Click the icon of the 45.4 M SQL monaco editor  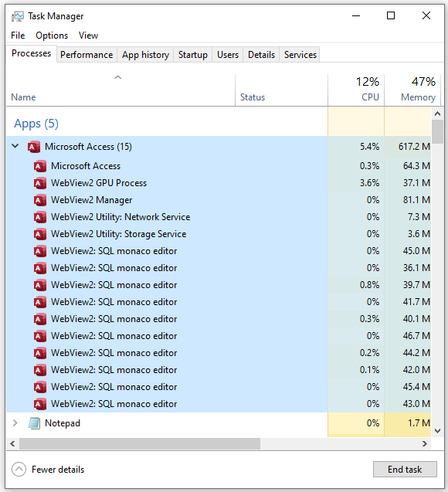40,387
